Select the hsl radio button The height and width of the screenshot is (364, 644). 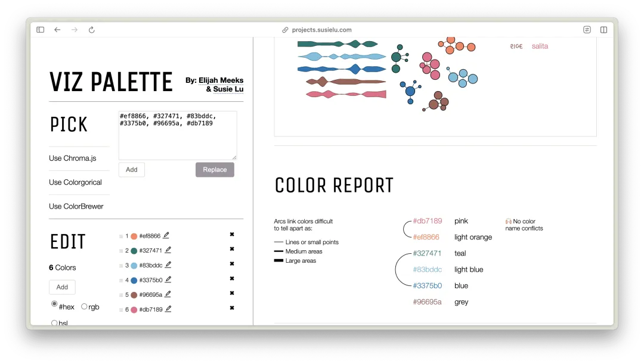pyautogui.click(x=54, y=323)
